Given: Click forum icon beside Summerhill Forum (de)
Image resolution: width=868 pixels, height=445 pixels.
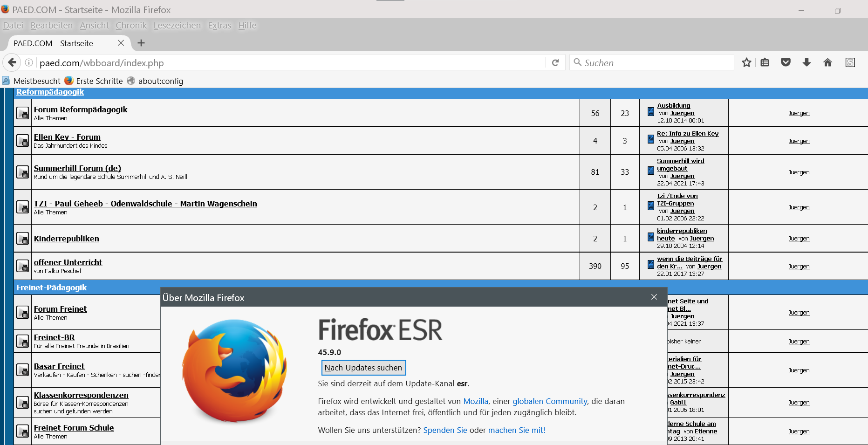Looking at the screenshot, I should 22,172.
